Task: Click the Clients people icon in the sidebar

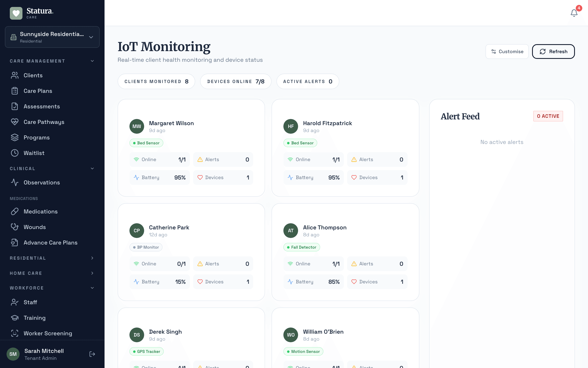Action: pos(14,75)
